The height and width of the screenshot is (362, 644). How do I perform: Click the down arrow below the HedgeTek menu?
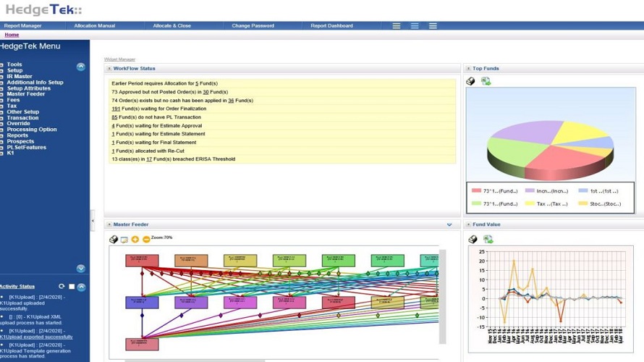(x=81, y=269)
